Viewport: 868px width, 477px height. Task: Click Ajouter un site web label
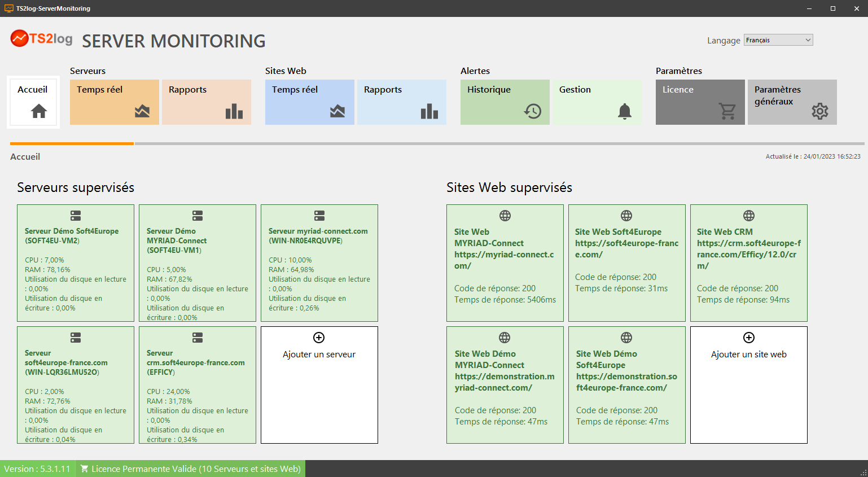(749, 355)
